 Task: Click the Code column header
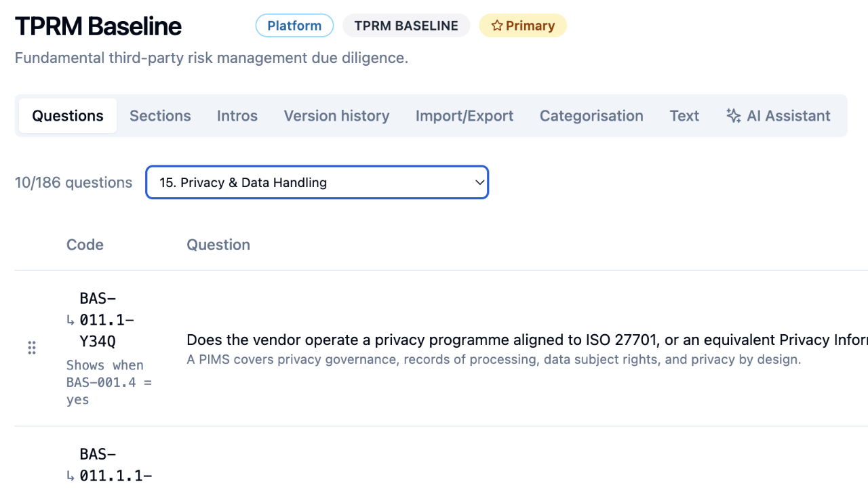[85, 245]
